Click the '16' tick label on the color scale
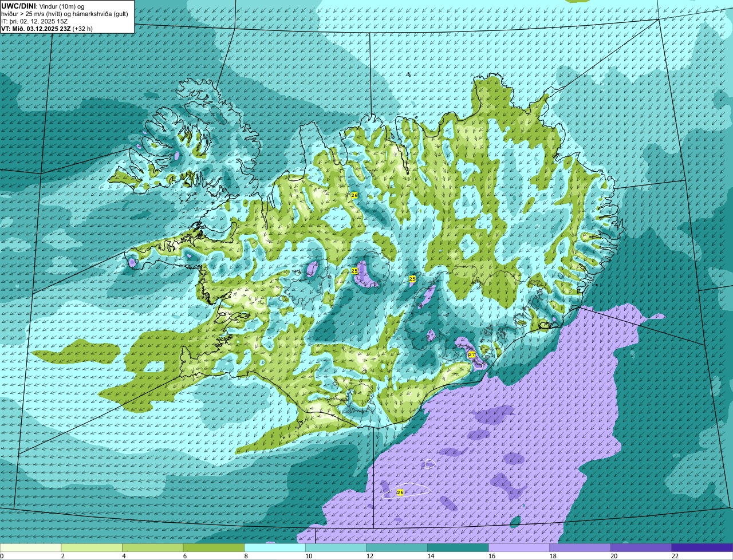This screenshot has height=560, width=733. (492, 557)
